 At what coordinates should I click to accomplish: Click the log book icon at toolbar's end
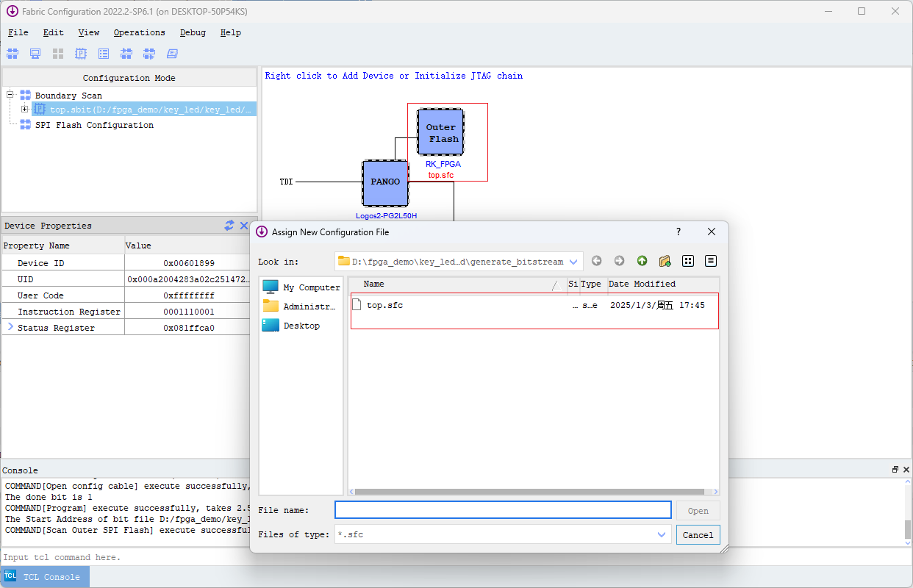(171, 53)
